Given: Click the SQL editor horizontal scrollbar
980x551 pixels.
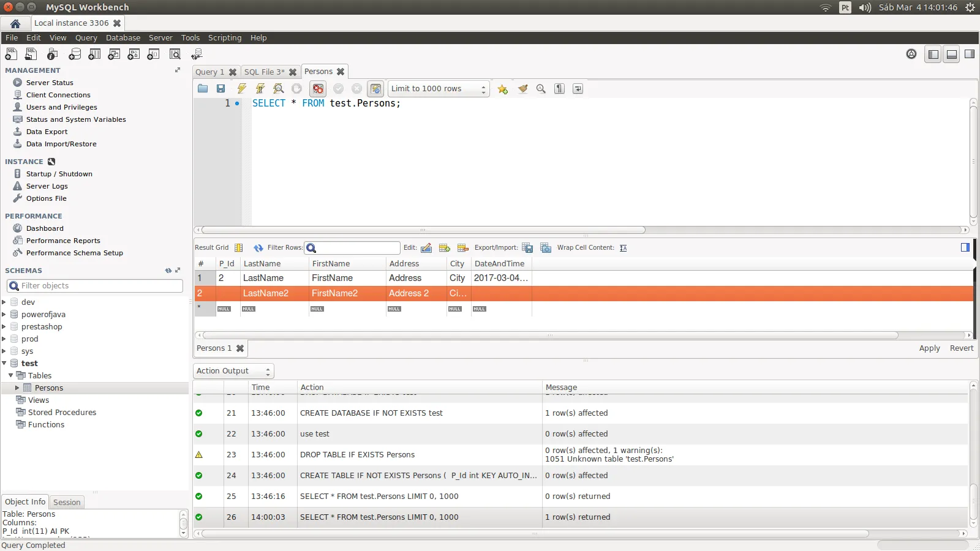Looking at the screenshot, I should tap(423, 230).
